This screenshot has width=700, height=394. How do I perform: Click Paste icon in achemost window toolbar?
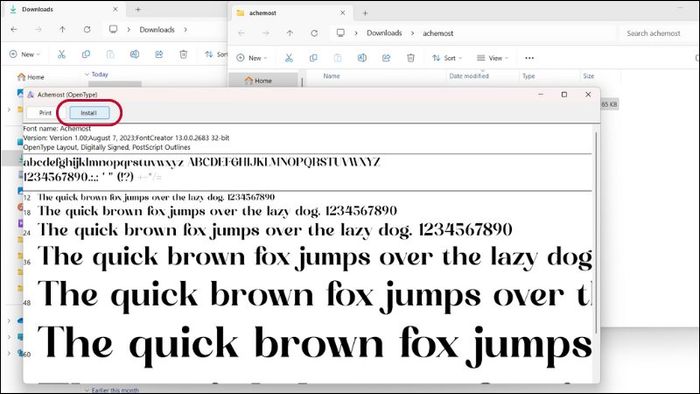pos(338,58)
